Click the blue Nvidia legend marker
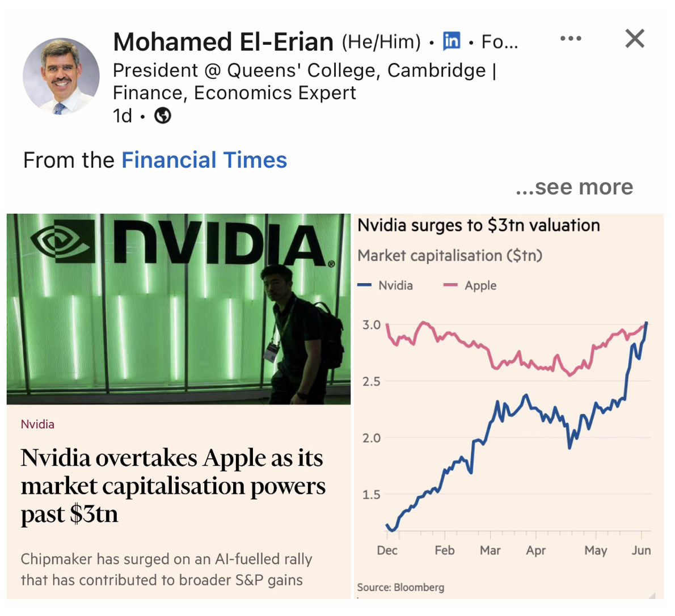 365,285
